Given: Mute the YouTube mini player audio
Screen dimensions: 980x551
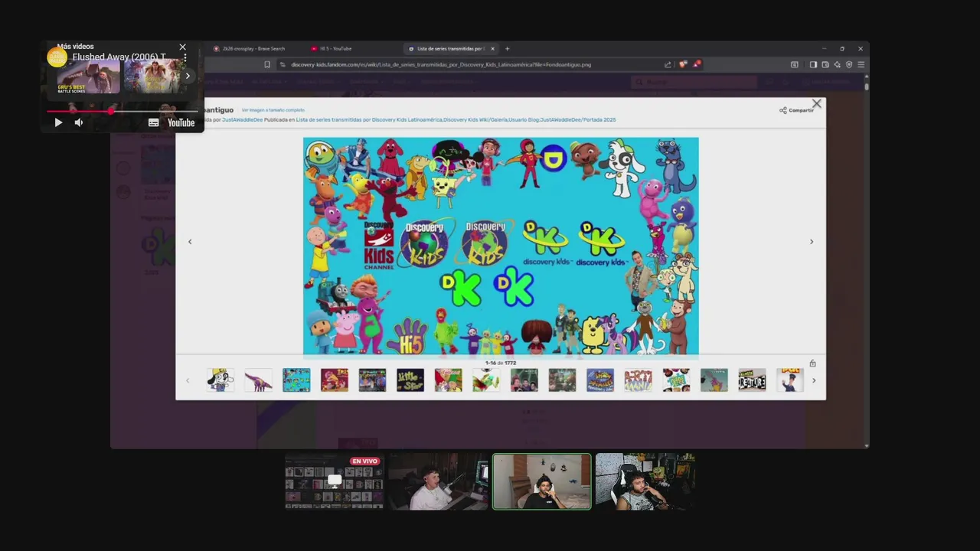Looking at the screenshot, I should coord(79,122).
